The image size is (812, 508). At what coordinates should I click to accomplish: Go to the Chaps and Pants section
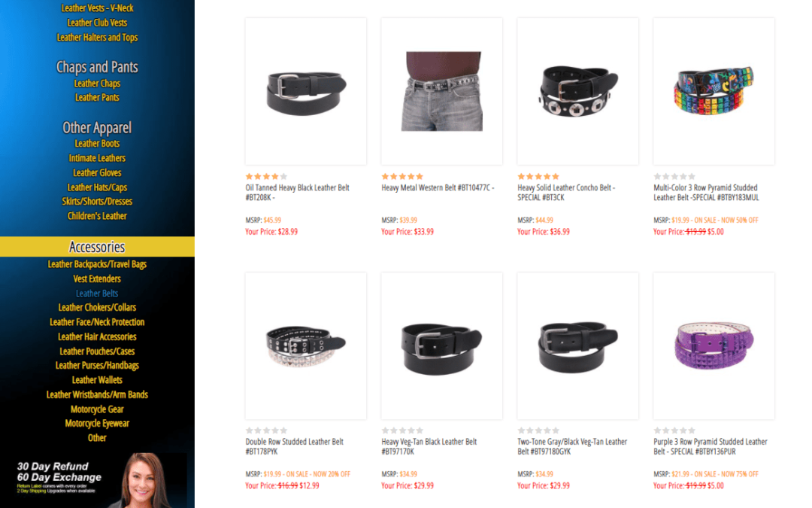97,67
